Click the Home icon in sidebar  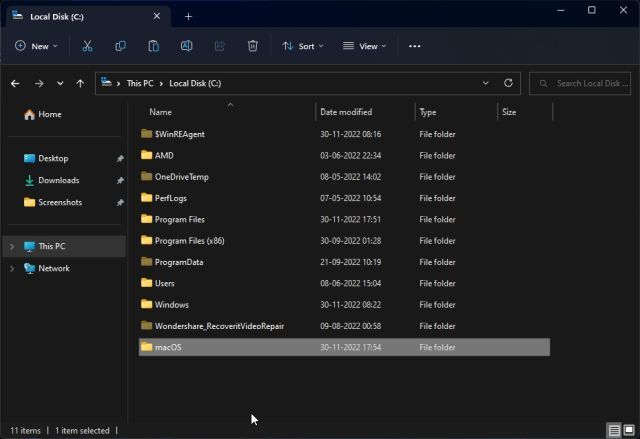(29, 115)
